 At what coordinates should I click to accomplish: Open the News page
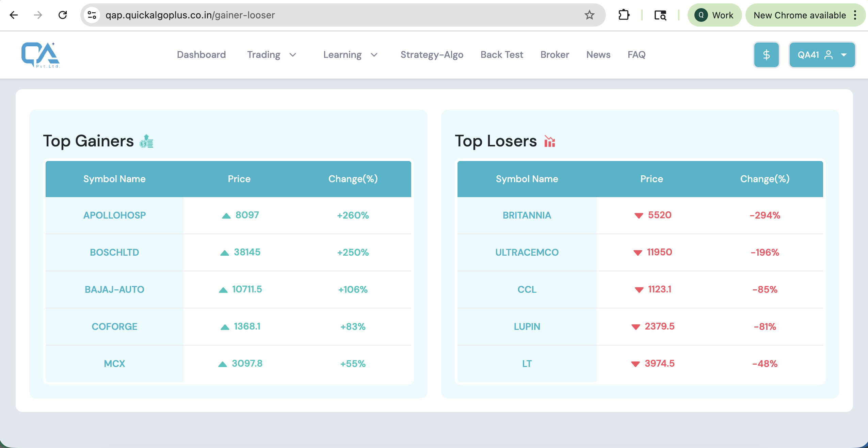(598, 55)
